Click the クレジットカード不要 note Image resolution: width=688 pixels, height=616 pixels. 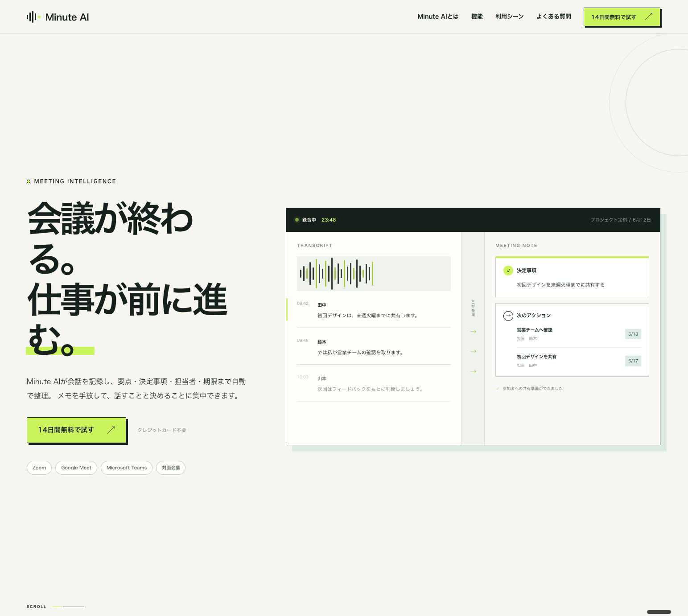pos(162,430)
